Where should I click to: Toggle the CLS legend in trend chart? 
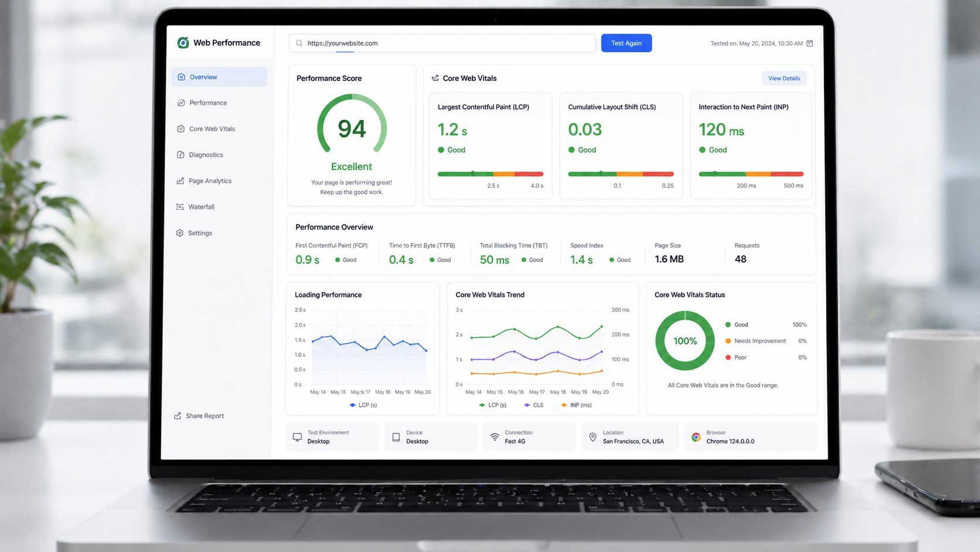pyautogui.click(x=534, y=405)
